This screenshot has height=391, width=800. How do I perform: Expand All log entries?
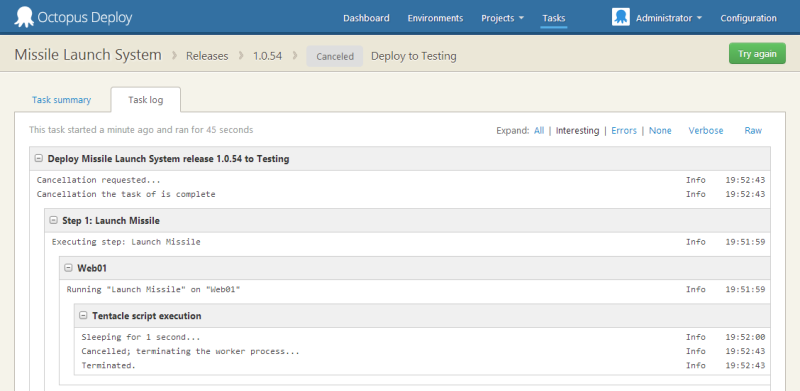coord(539,131)
